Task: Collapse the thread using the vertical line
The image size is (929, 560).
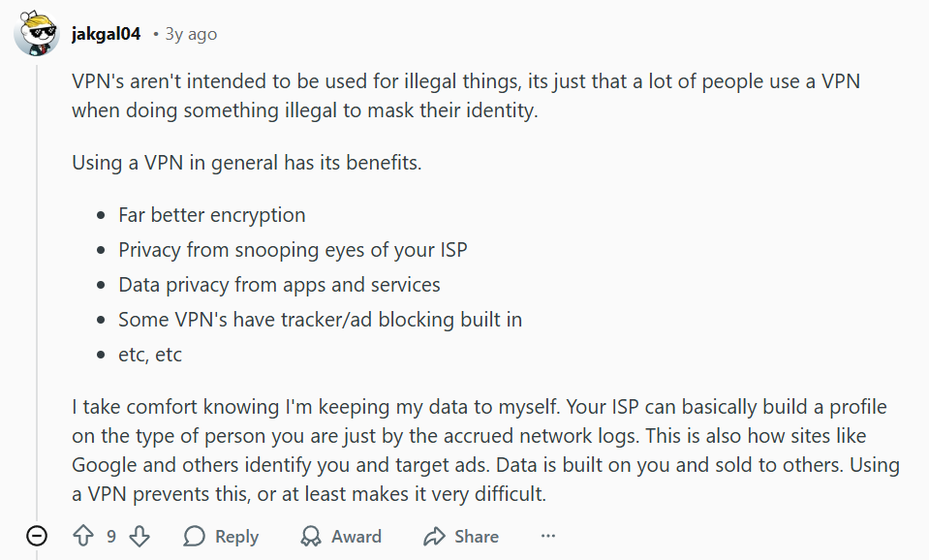Action: point(37,291)
